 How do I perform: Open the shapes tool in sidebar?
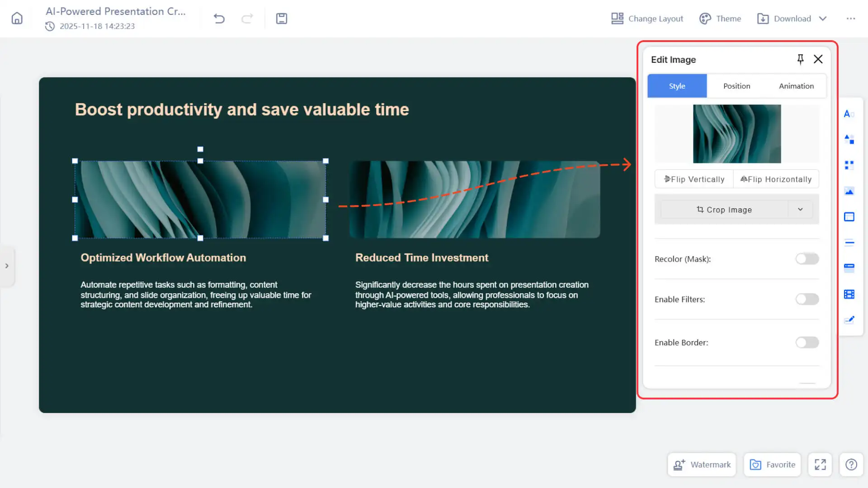point(849,139)
